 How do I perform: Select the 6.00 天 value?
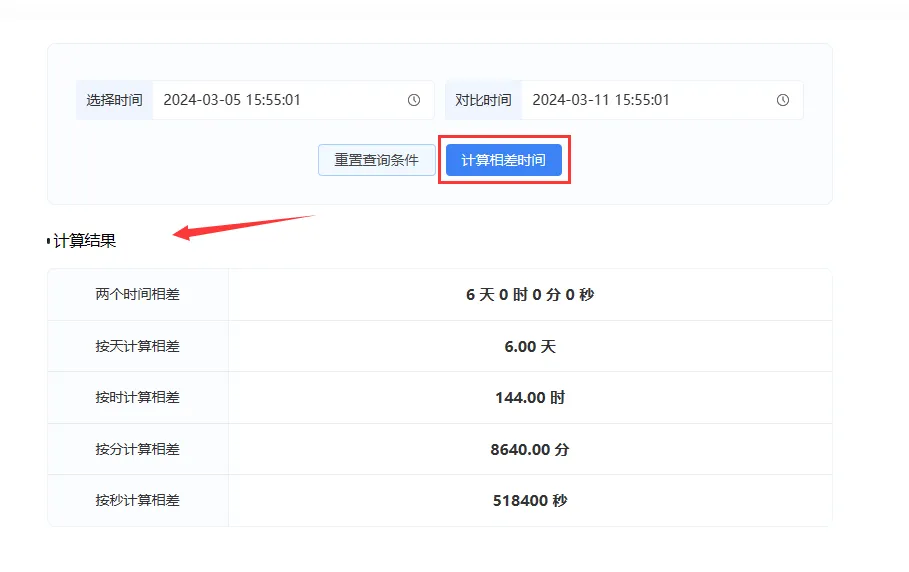[530, 347]
